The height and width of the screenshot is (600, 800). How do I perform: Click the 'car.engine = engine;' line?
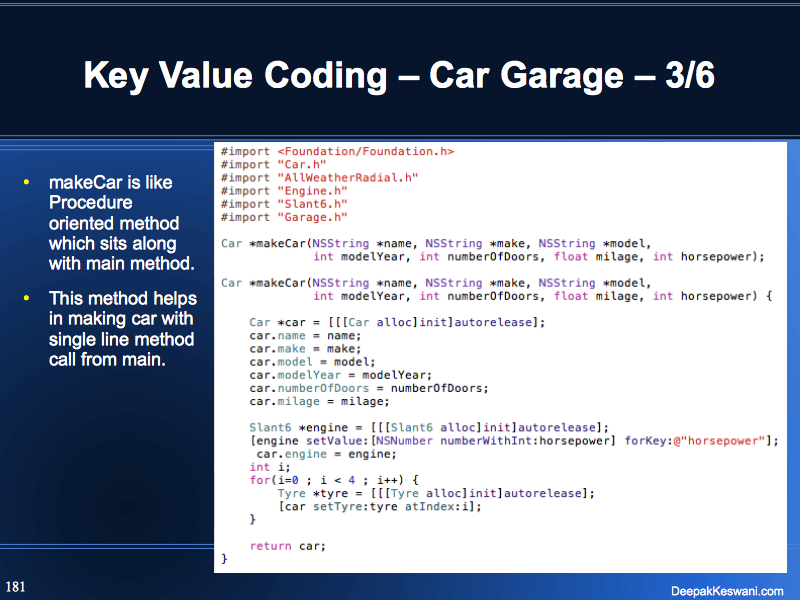click(x=308, y=453)
